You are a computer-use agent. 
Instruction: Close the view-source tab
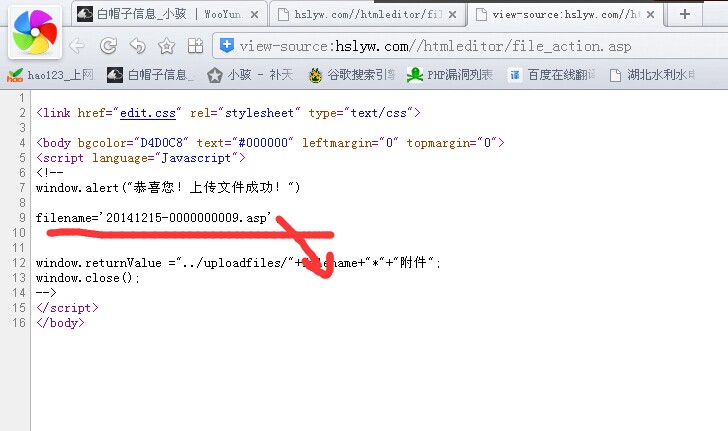(x=650, y=15)
